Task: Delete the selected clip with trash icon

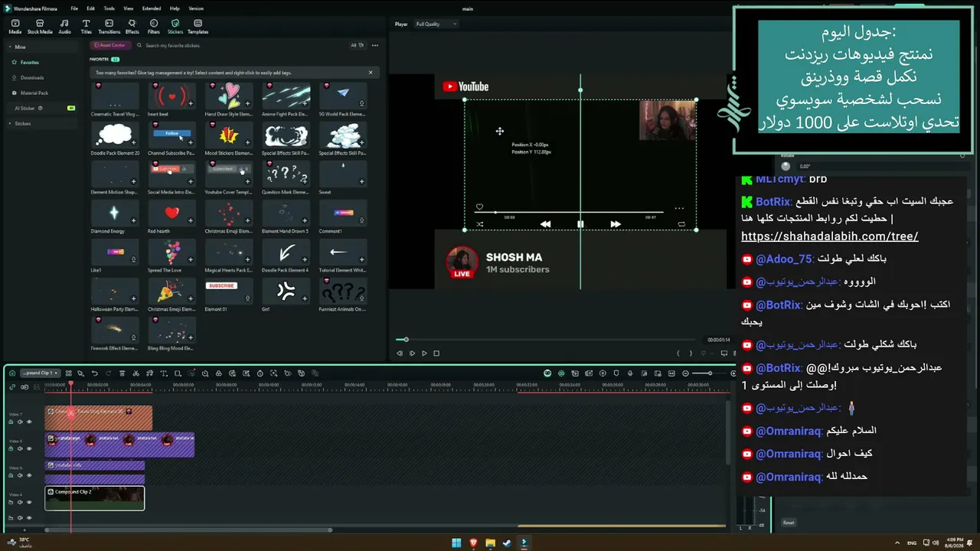Action: tap(122, 373)
